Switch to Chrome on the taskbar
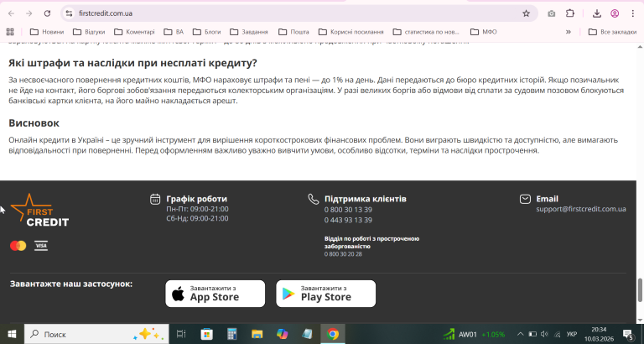This screenshot has width=644, height=344. click(x=333, y=334)
